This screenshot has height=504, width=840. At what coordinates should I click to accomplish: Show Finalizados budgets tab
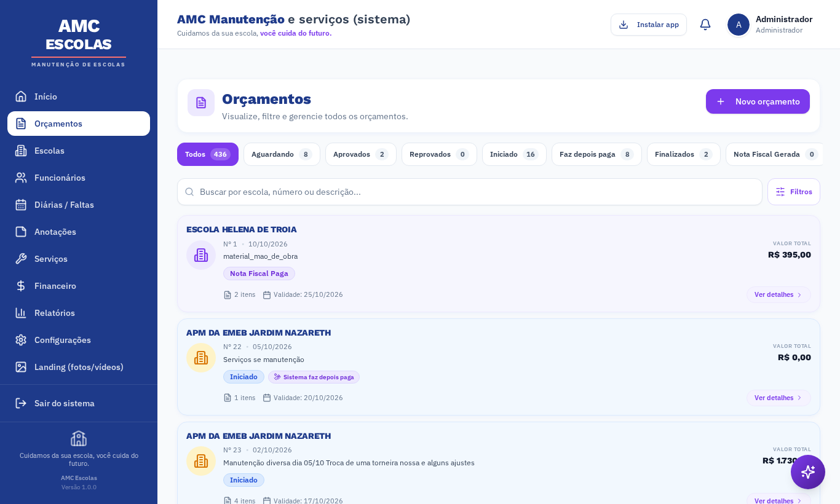coord(684,154)
